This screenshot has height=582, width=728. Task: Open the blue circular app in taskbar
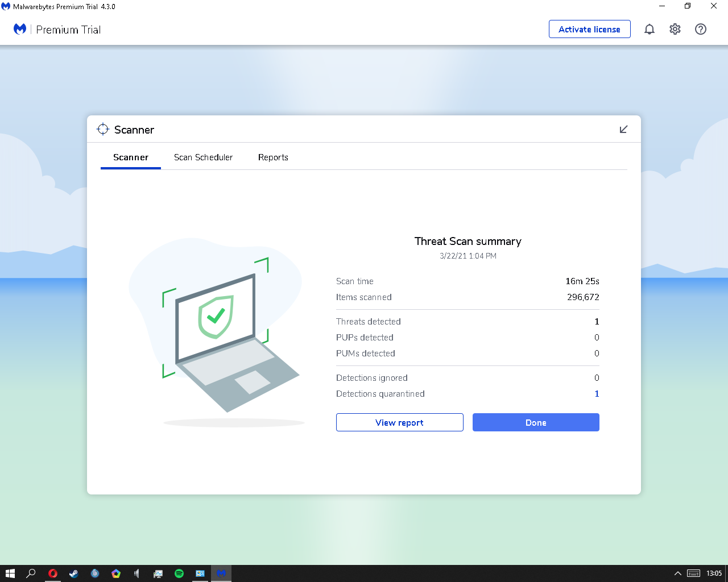[x=95, y=573]
